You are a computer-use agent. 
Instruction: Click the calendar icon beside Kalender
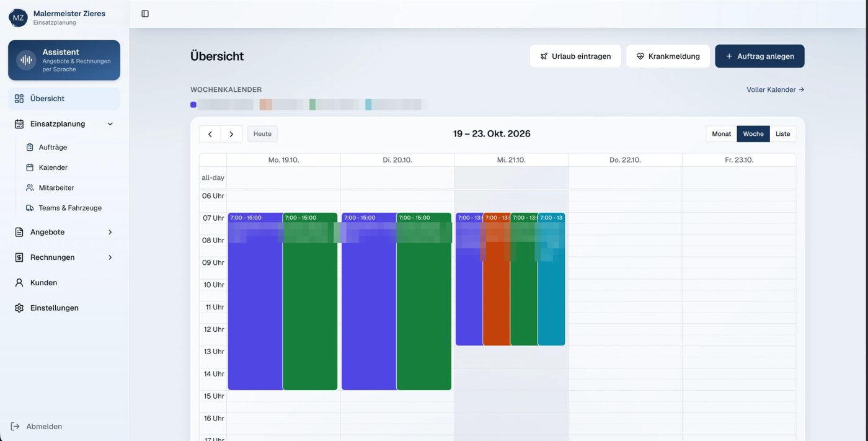30,167
